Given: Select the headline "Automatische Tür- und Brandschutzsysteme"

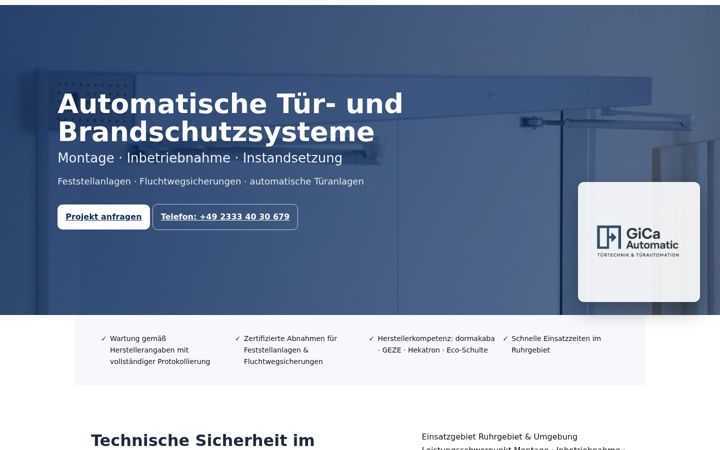Looking at the screenshot, I should pos(230,118).
